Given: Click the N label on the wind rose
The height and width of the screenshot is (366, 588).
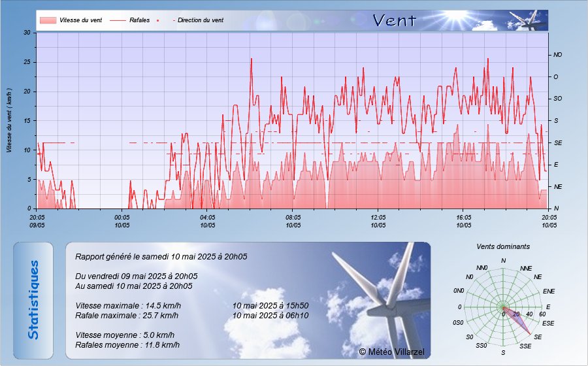Looking at the screenshot, I should (x=503, y=261).
